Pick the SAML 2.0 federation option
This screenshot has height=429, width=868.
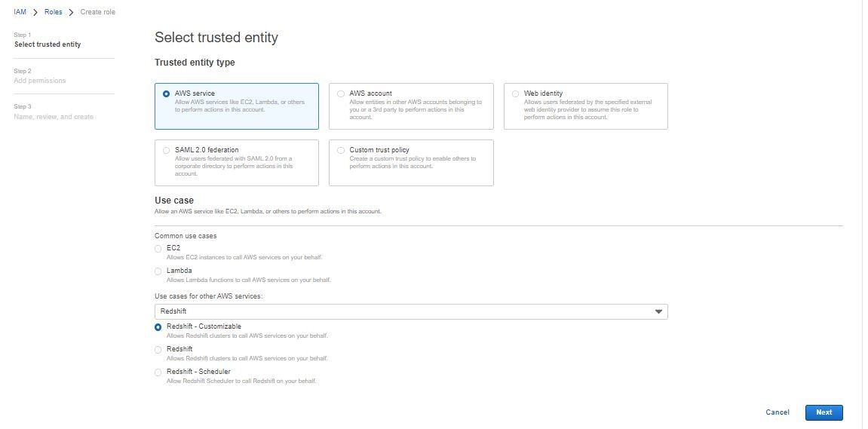click(166, 150)
